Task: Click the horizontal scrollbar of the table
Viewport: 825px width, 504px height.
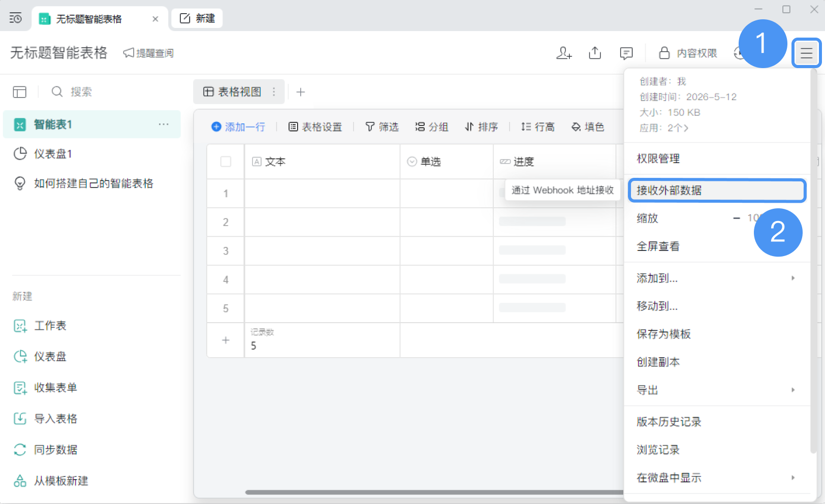Action: [434, 492]
